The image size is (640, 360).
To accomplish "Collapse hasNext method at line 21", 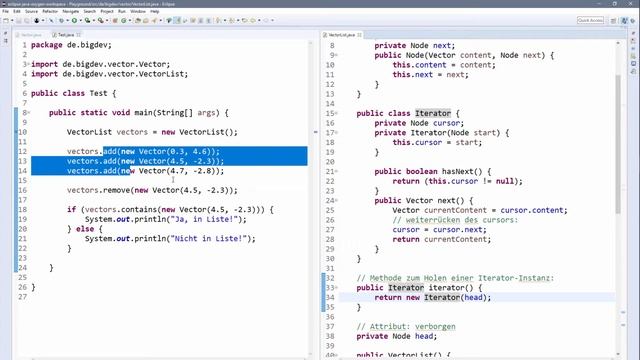I will [x=336, y=171].
